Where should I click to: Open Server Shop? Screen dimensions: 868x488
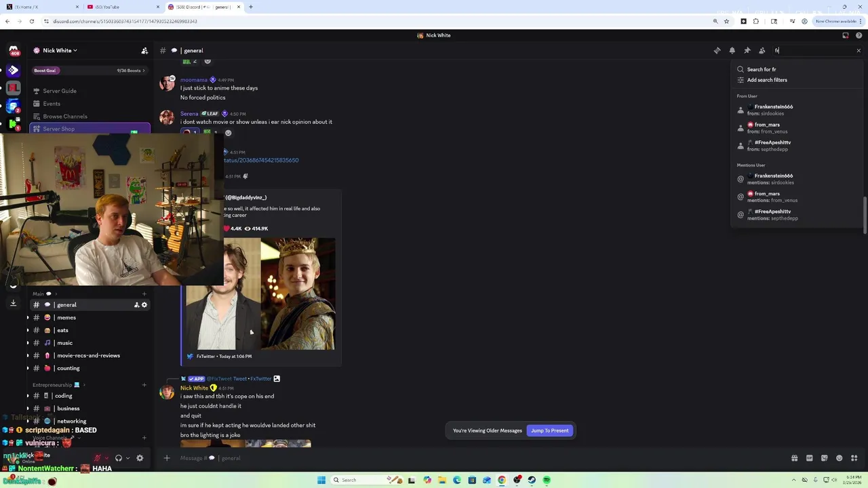click(90, 129)
